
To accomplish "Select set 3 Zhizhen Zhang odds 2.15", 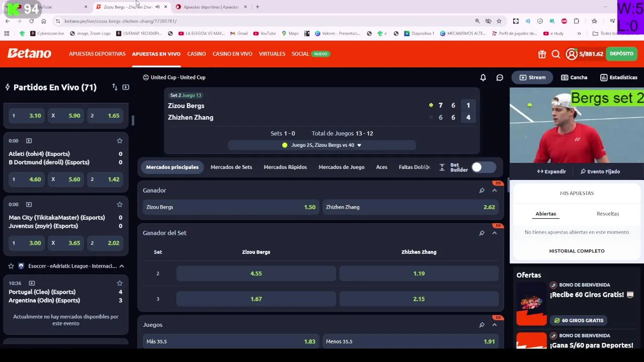I will [x=419, y=299].
